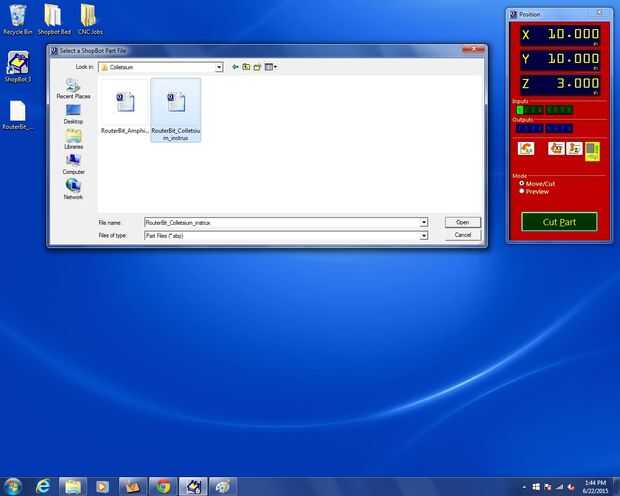Click the third icon button in Position panel
The image size is (620, 496).
pyautogui.click(x=574, y=149)
